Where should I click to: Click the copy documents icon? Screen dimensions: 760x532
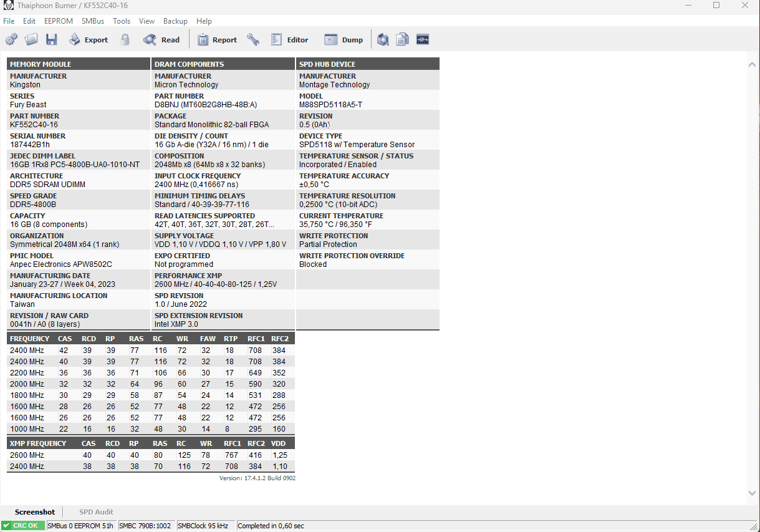pyautogui.click(x=403, y=40)
